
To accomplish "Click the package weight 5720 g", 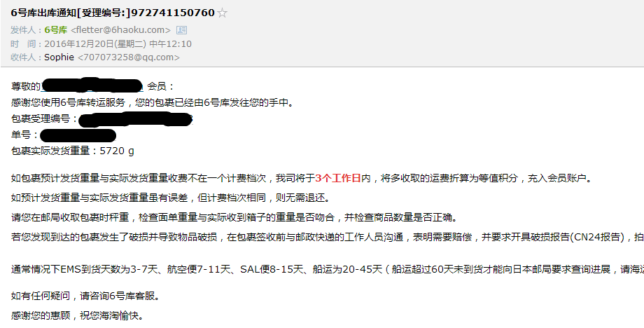I will 117,151.
